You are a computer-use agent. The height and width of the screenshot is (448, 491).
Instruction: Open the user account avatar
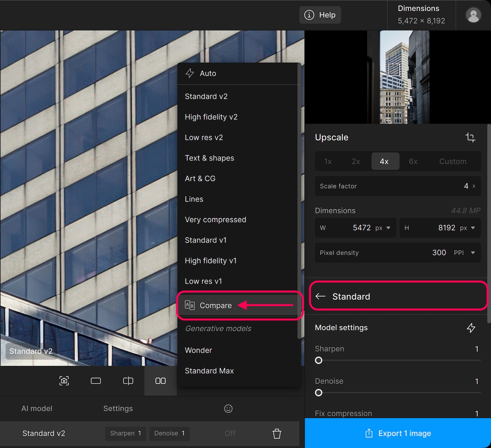[x=473, y=15]
